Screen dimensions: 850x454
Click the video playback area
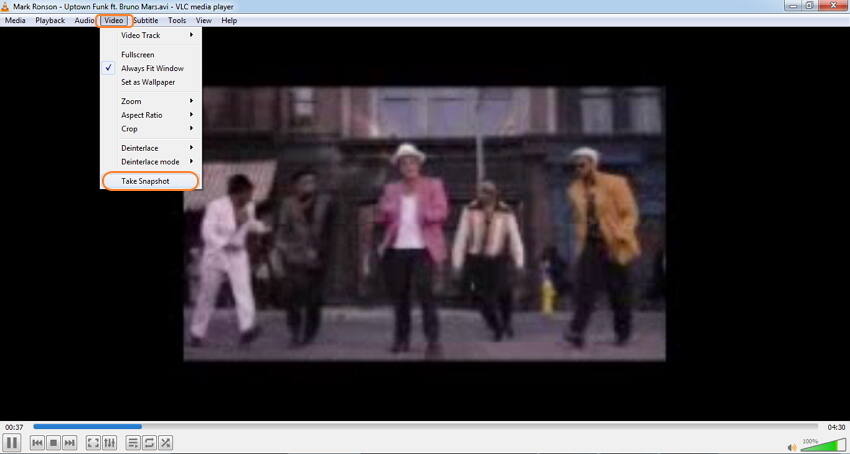424,223
